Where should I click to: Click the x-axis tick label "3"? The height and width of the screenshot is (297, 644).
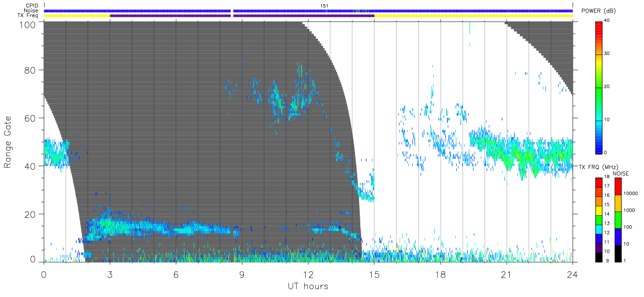coord(110,275)
